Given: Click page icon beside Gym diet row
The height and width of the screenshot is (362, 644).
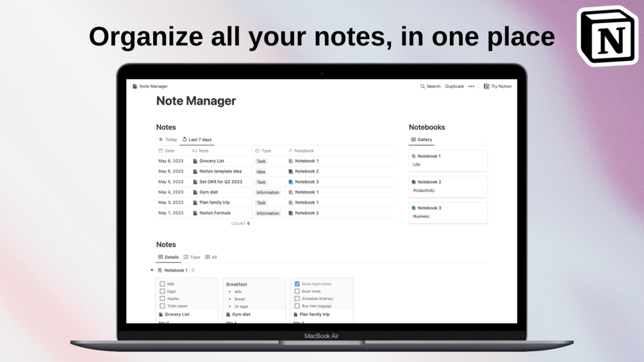Looking at the screenshot, I should (195, 192).
